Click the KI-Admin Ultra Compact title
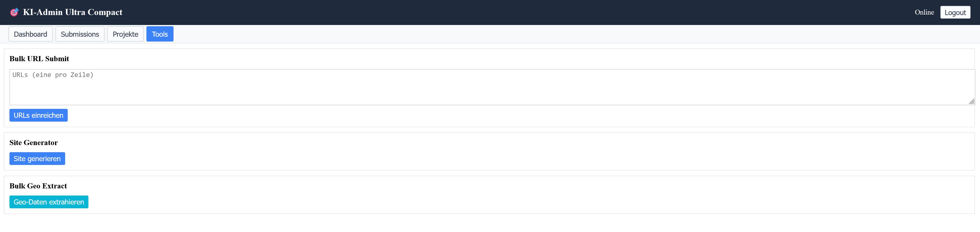The width and height of the screenshot is (980, 232). tap(73, 12)
